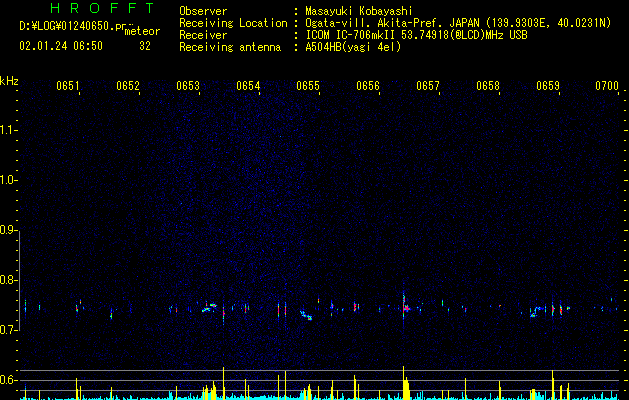
Task: Click the ICOM IC-706mkII receiver text
Action: point(416,35)
